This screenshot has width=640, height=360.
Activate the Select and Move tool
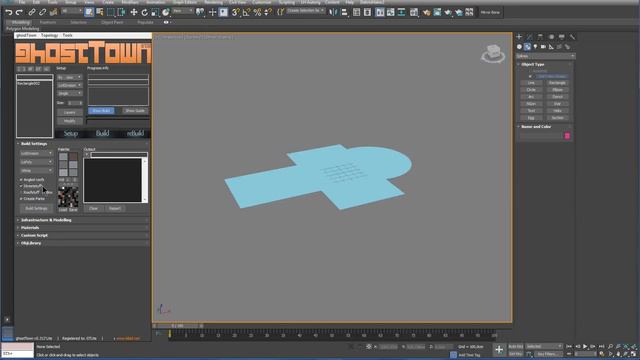pyautogui.click(x=133, y=12)
